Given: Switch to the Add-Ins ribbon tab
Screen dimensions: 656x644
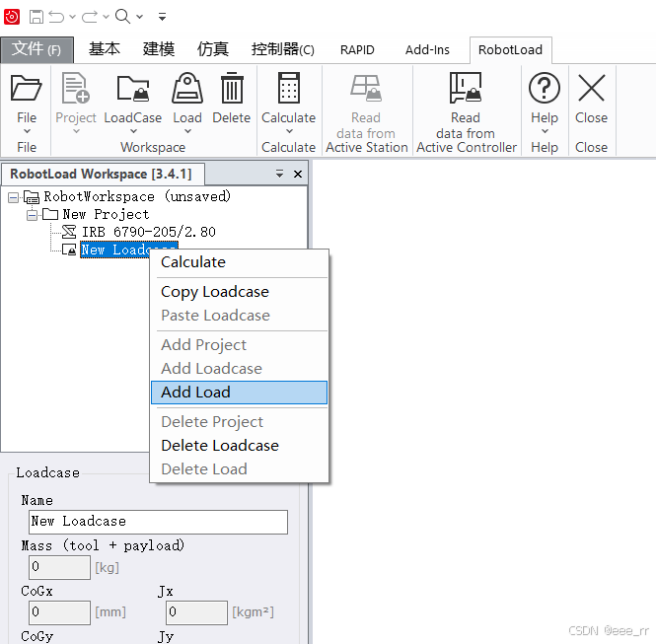Looking at the screenshot, I should (x=427, y=49).
